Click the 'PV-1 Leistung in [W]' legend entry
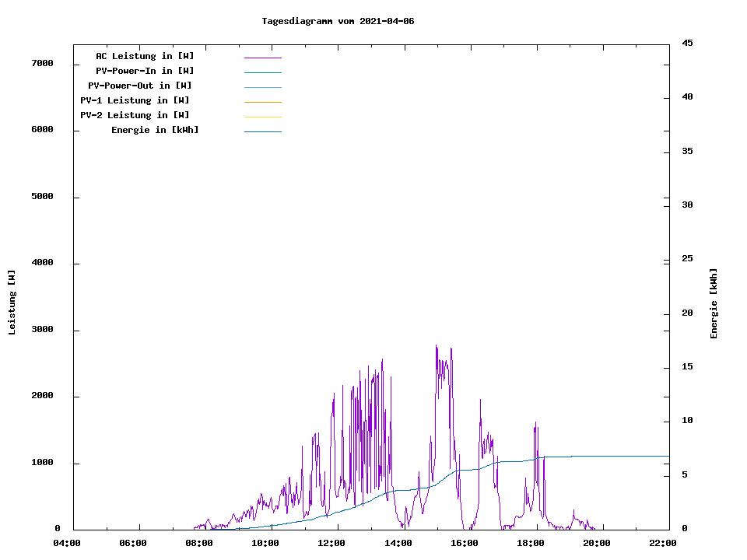The height and width of the screenshot is (560, 747). point(135,100)
